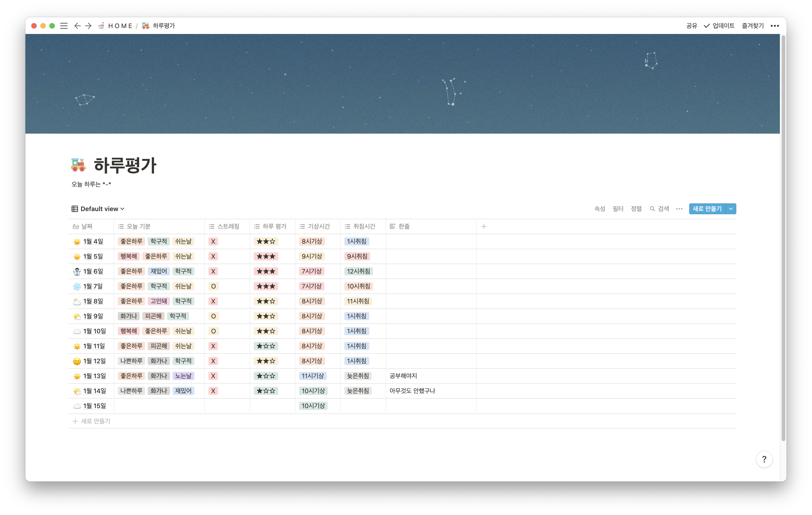Open the top-right three-dots page menu
This screenshot has width=812, height=515.
click(775, 26)
